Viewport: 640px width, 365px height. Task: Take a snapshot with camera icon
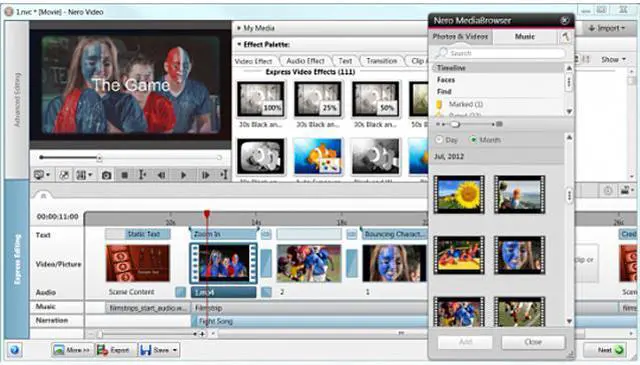(x=107, y=176)
